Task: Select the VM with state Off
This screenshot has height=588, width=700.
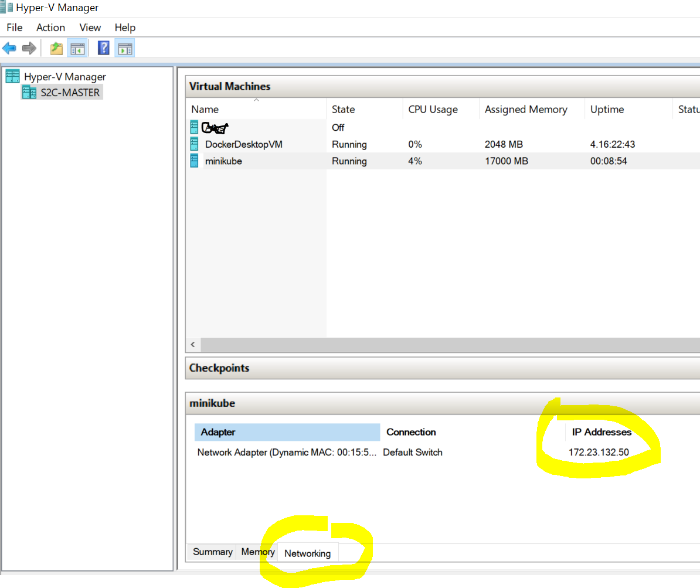Action: tap(443, 127)
